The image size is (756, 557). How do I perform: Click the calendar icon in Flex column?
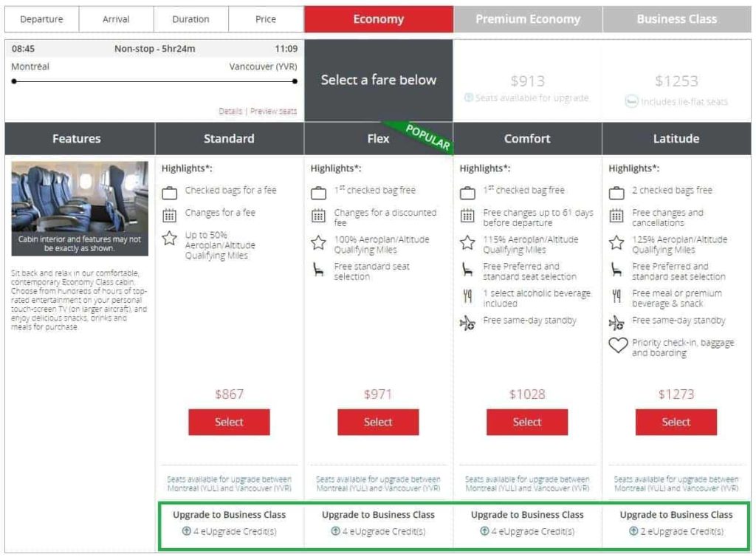319,216
